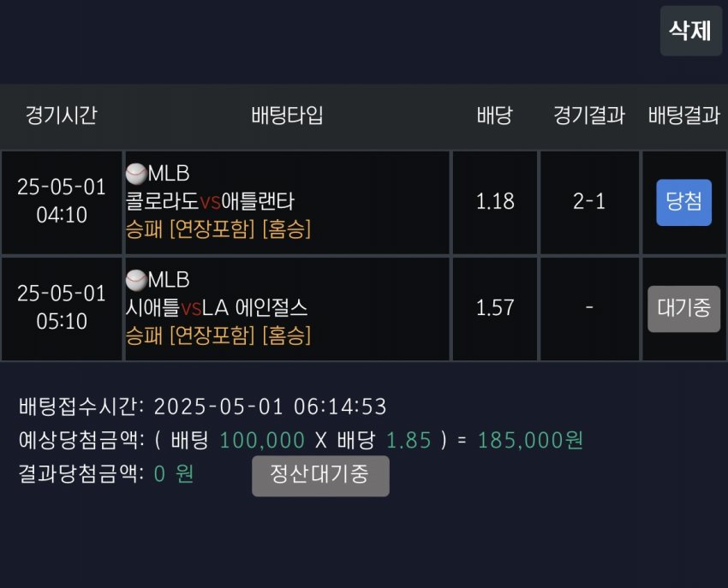Click the 시애틀vsLA 에인절스 match title
The width and height of the screenshot is (728, 588).
(x=217, y=307)
